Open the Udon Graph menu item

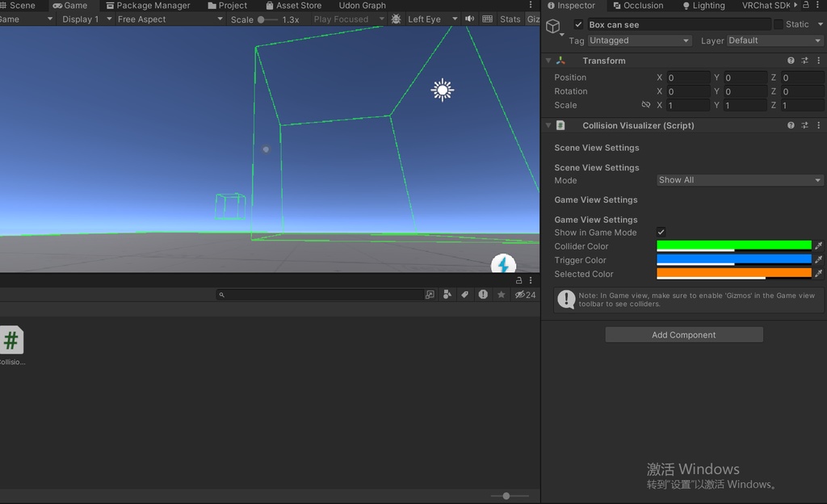pos(362,6)
